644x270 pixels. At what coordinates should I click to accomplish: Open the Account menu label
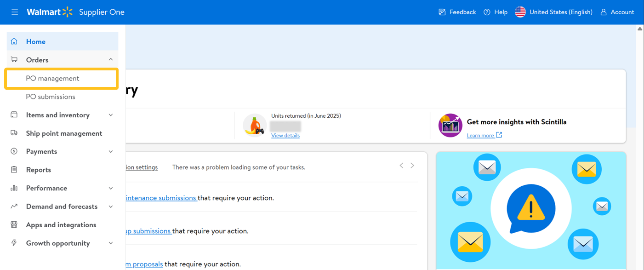coord(622,12)
